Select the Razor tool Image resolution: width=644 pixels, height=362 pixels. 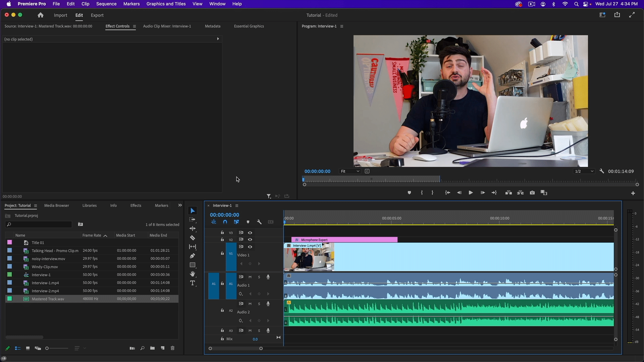click(193, 238)
